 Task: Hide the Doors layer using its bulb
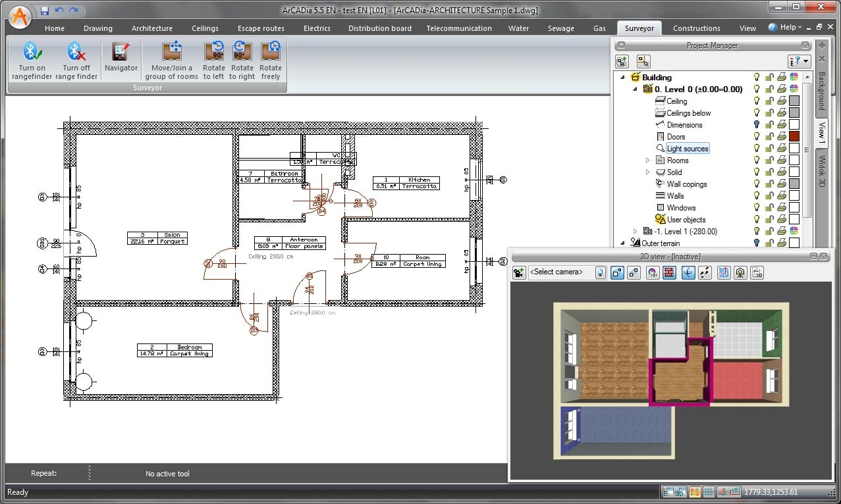(757, 137)
